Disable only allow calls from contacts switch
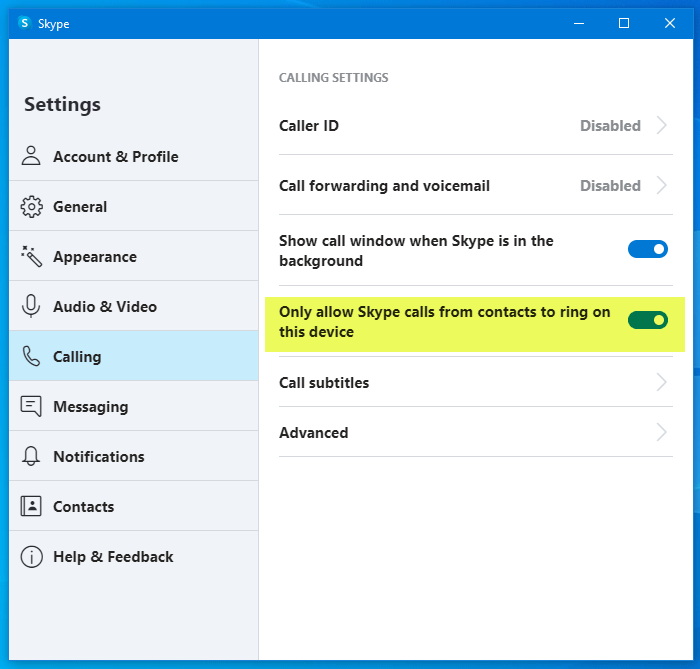Image resolution: width=700 pixels, height=669 pixels. click(x=648, y=320)
